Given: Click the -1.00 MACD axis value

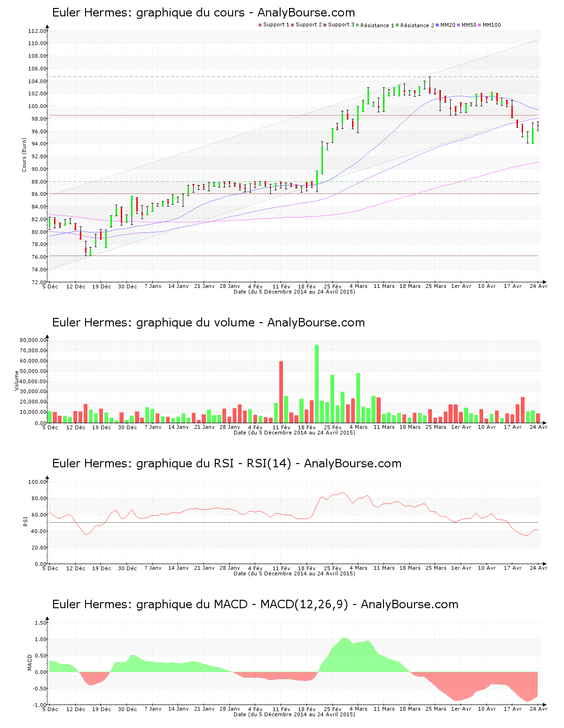Looking at the screenshot, I should (x=39, y=705).
